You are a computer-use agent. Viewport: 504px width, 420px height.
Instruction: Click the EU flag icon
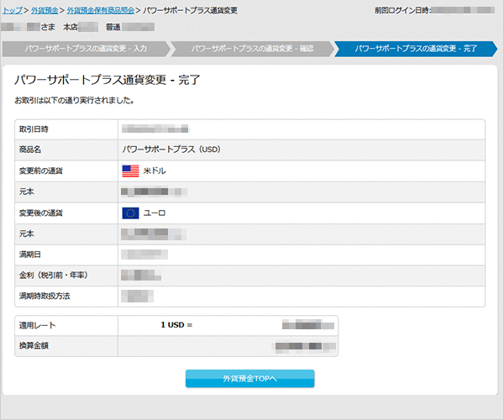coord(130,213)
